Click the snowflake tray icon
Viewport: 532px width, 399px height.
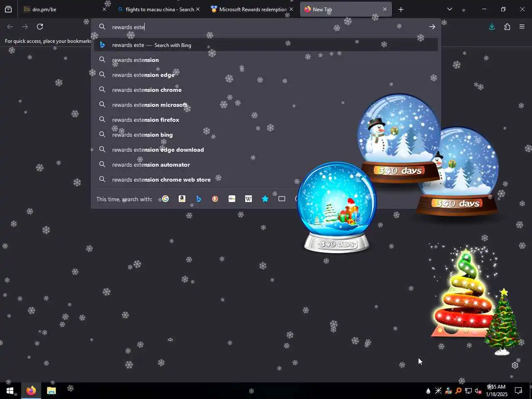(x=438, y=391)
